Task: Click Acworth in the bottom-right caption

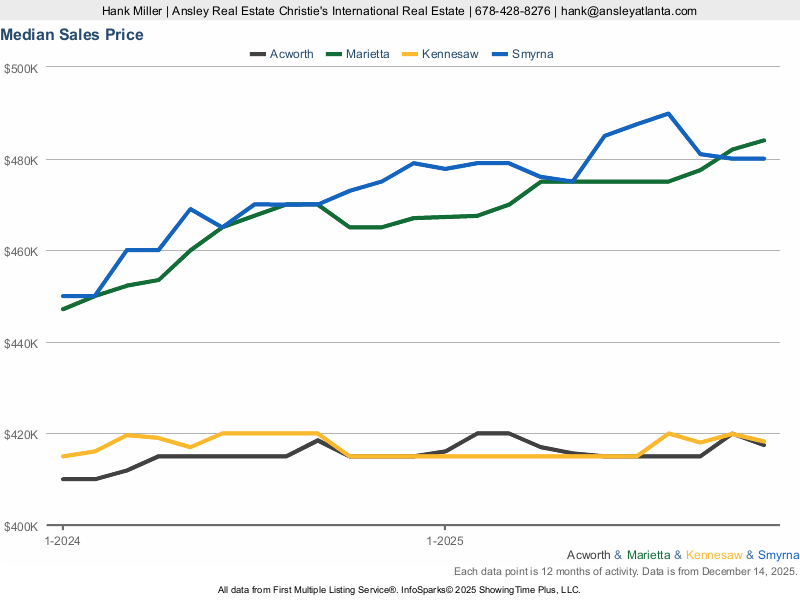Action: [x=589, y=555]
